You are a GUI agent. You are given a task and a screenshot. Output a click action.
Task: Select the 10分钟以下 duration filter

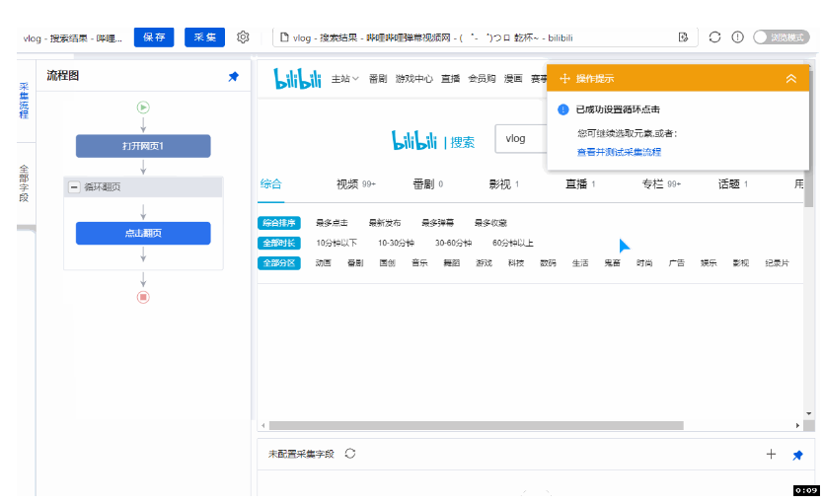tap(337, 243)
